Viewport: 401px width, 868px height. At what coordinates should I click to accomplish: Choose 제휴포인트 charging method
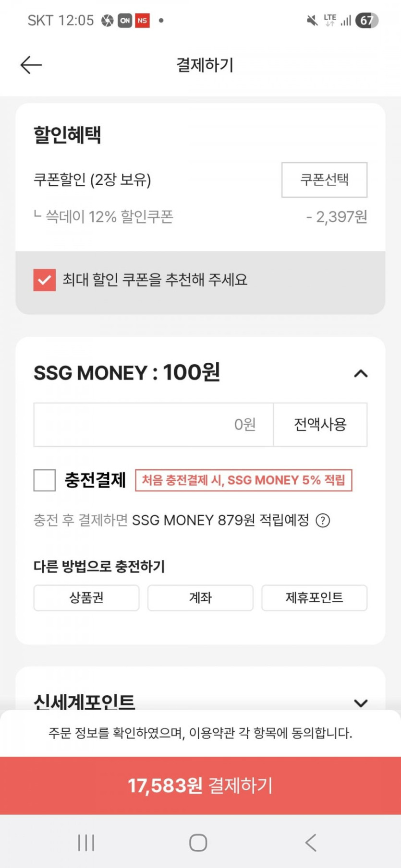[314, 597]
